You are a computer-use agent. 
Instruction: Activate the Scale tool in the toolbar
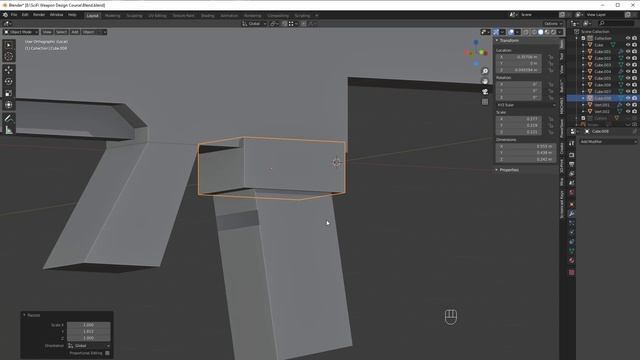[9, 93]
